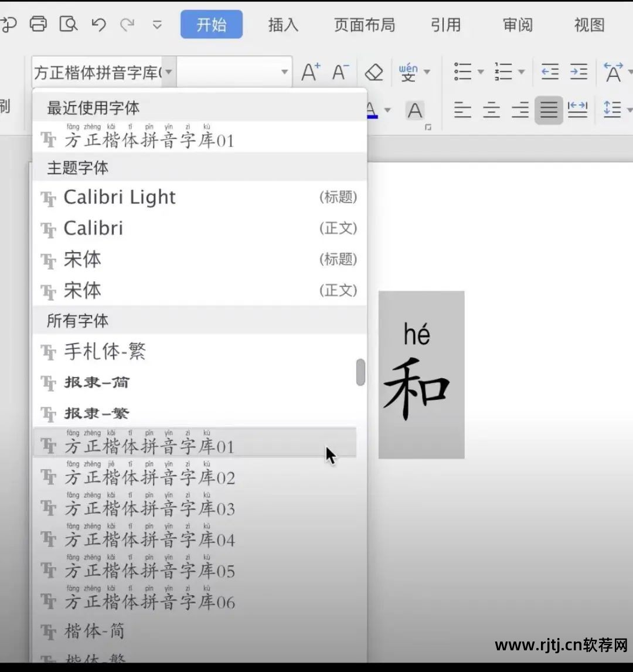Screen dimensions: 633x672
Task: Open the 插入 tab
Action: coord(283,25)
